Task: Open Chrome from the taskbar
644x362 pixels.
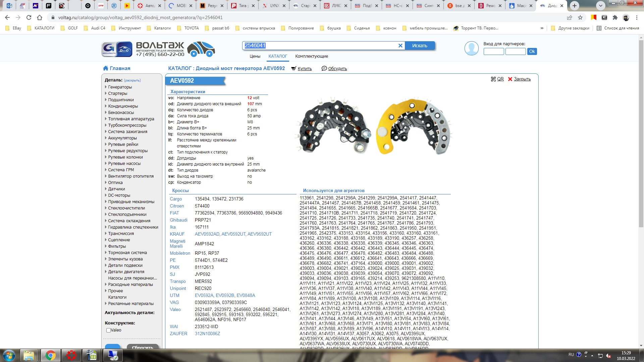Action: 50,355
